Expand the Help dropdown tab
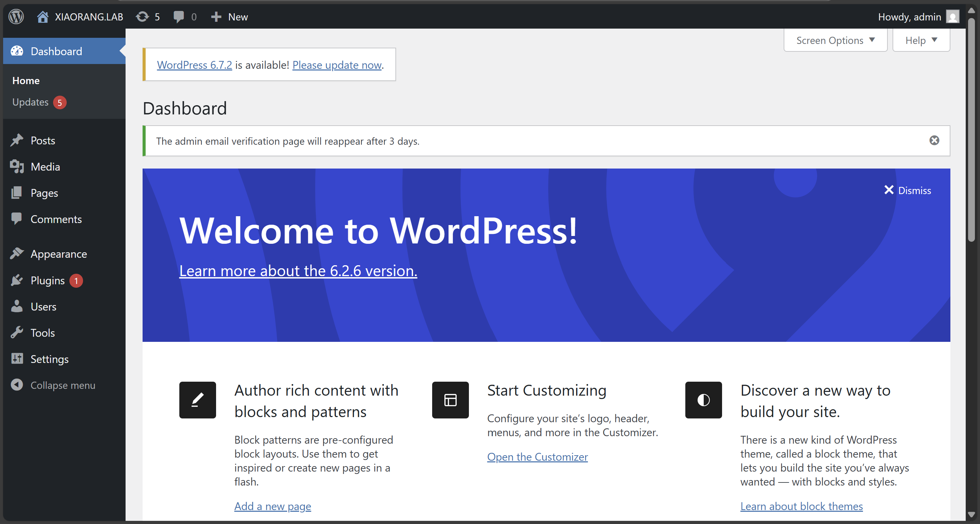 [x=921, y=40]
